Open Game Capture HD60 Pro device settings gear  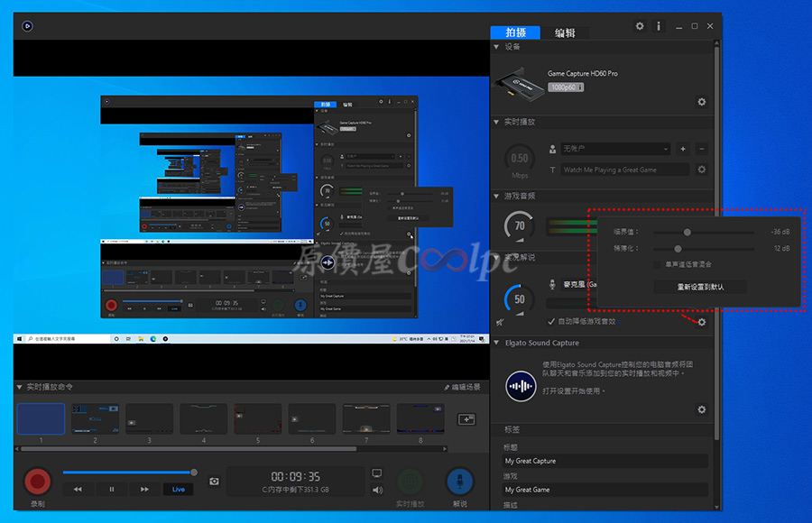[702, 102]
